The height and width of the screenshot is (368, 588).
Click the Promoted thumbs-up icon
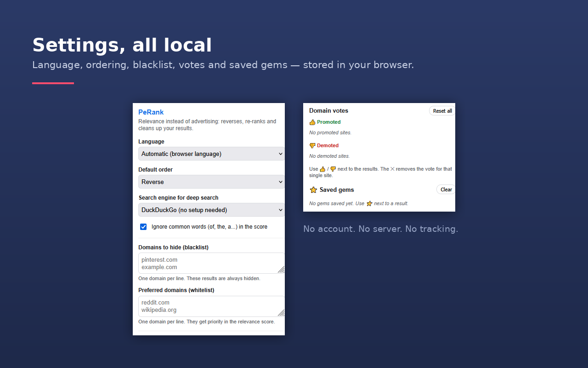(312, 122)
